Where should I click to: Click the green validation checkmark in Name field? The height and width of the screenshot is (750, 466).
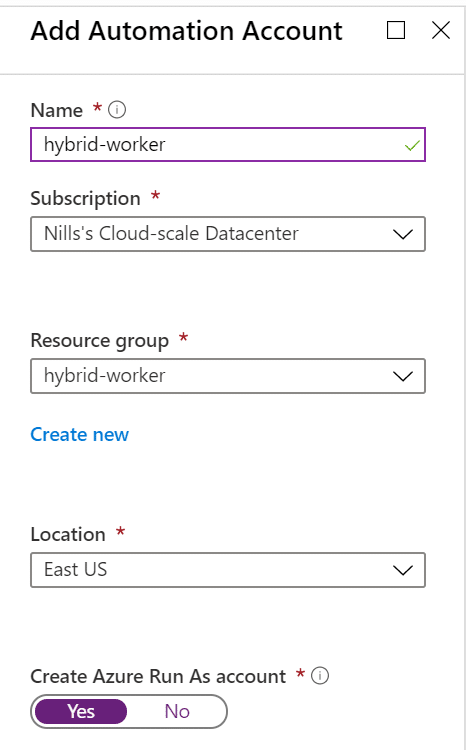pyautogui.click(x=412, y=145)
